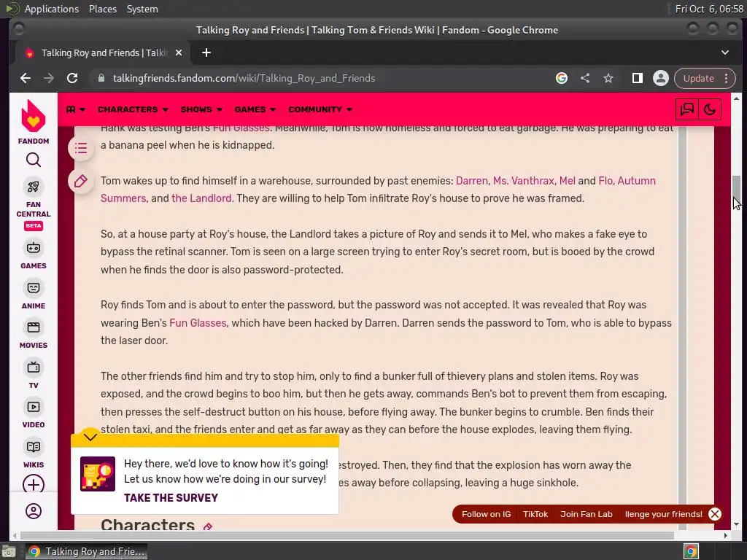This screenshot has width=747, height=560.
Task: Open the Landlord link
Action: point(201,198)
